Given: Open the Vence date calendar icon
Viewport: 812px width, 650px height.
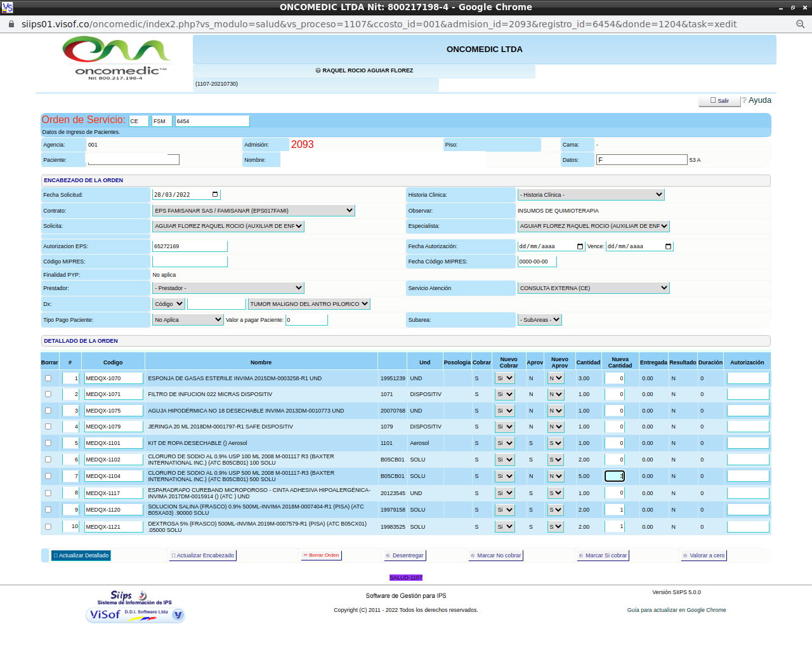Looking at the screenshot, I should [668, 246].
